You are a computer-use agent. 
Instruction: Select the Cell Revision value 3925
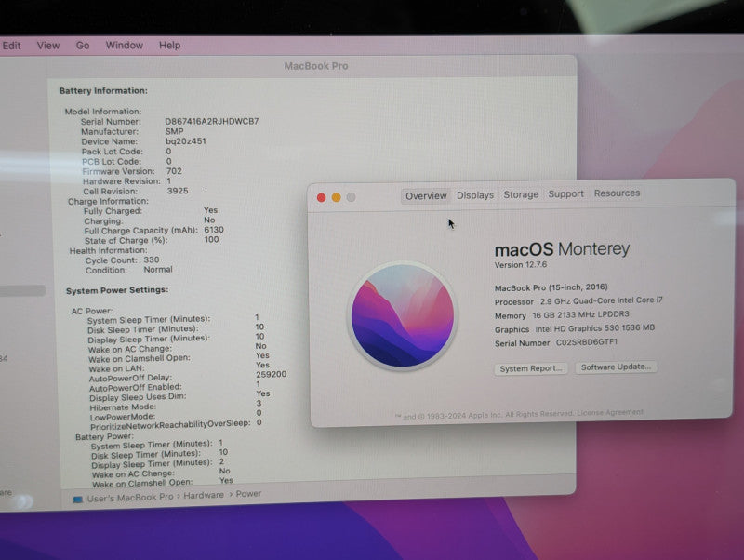178,191
